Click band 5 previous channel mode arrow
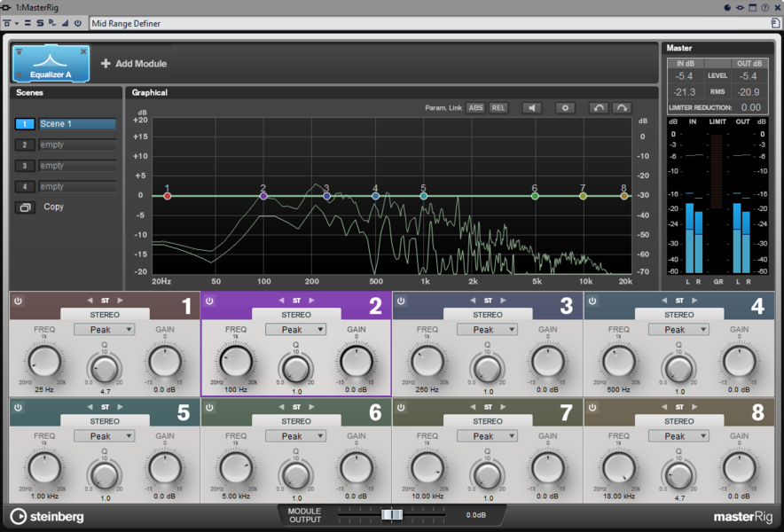Image resolution: width=784 pixels, height=532 pixels. [x=90, y=407]
